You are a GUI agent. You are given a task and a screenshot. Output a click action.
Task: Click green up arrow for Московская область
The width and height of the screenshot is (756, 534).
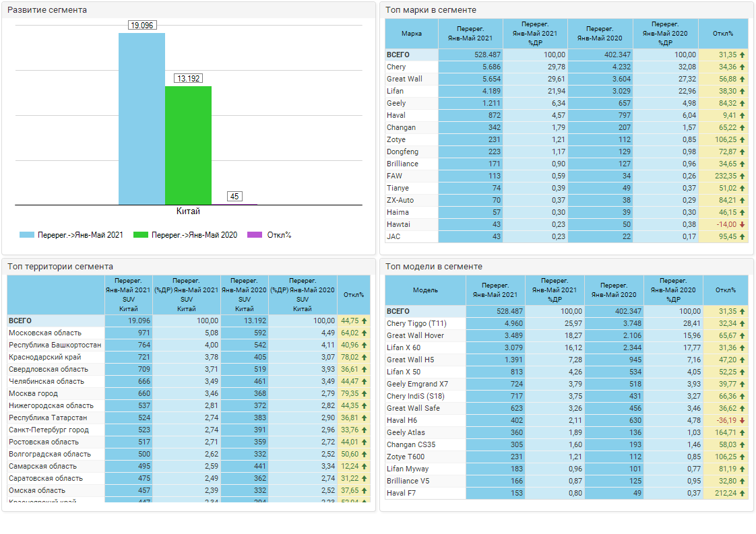click(x=365, y=333)
